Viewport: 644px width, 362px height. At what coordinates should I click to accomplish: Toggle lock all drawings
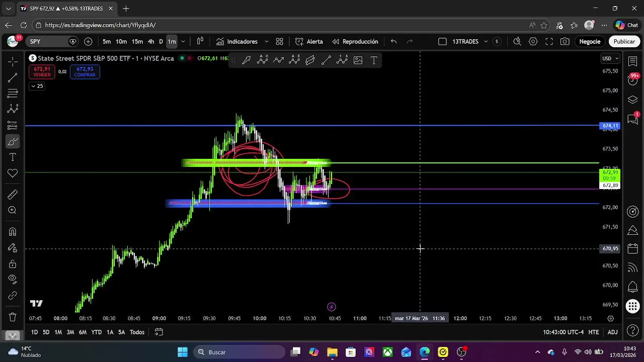coord(13,264)
